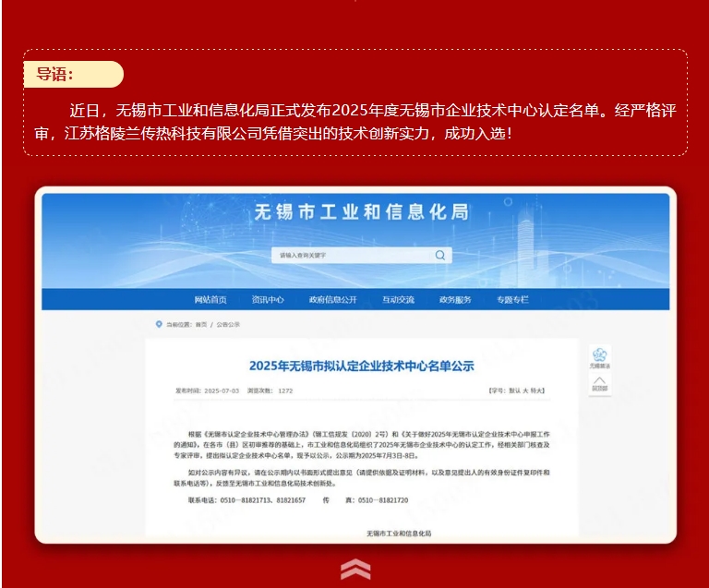This screenshot has width=709, height=588.
Task: Set font size to 大
Action: tap(526, 390)
